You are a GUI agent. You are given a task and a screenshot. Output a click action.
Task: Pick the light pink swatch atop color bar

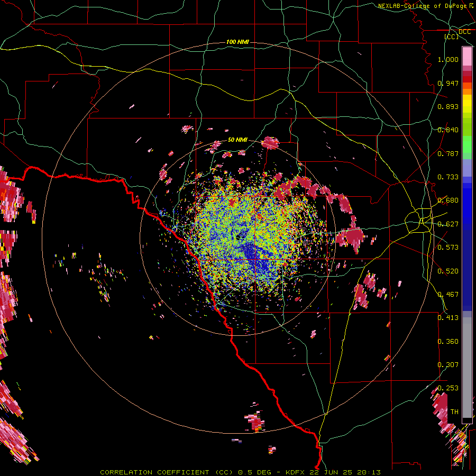pos(467,56)
